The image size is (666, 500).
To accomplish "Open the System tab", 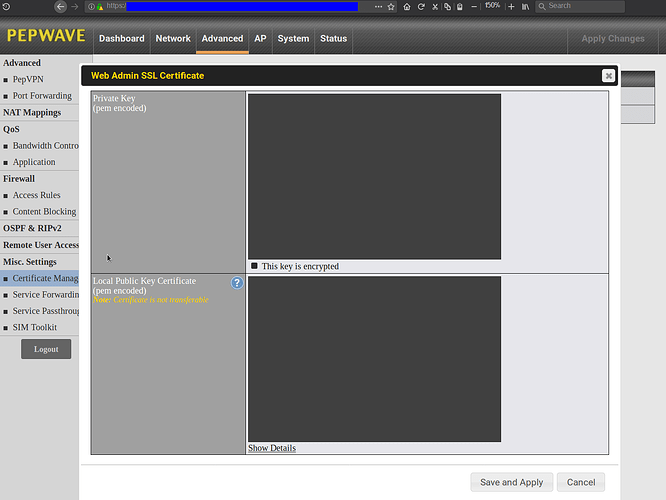I will pyautogui.click(x=293, y=39).
